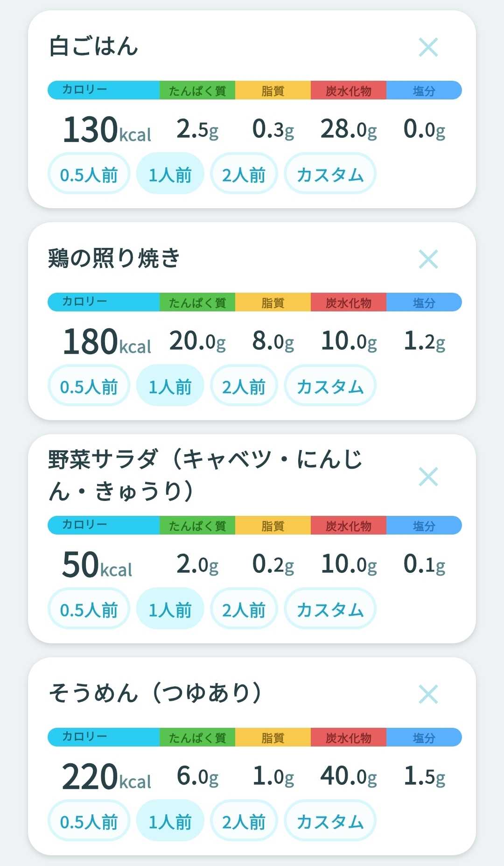
Task: Select 1人前 for そうめん（つゆあり）
Action: click(170, 821)
